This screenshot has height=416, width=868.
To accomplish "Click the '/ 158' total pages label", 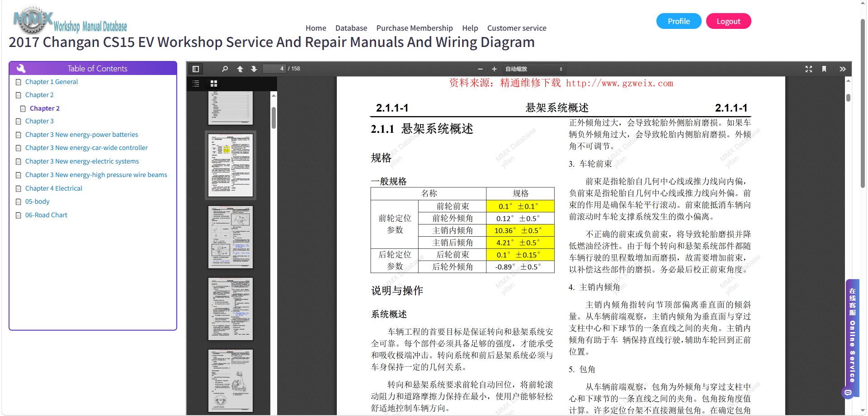I will (x=294, y=69).
